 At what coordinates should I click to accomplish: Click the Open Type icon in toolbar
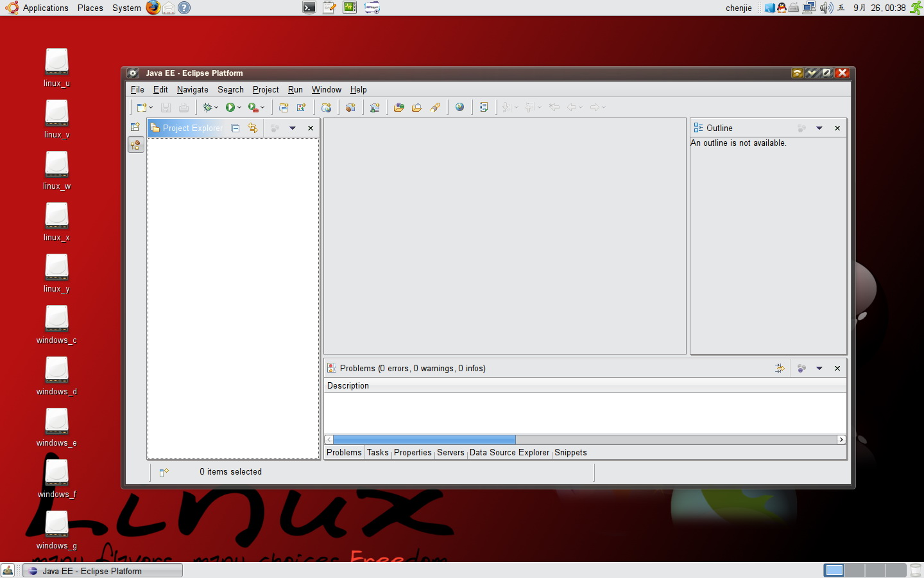click(x=399, y=107)
